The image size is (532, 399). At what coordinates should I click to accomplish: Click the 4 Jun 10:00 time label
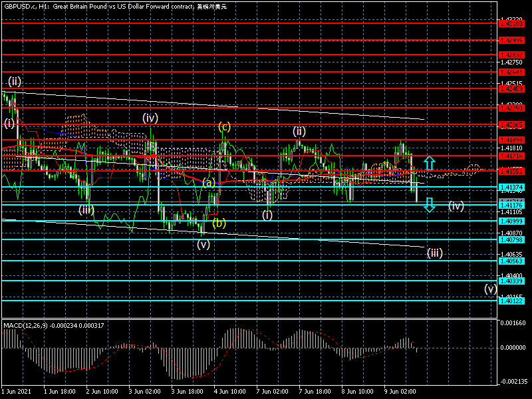click(229, 393)
